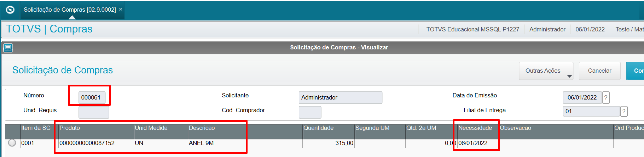Switch to the Solicitação de Compras [02.9.0002] tab
Screen dimensions: 644x157
[x=70, y=10]
